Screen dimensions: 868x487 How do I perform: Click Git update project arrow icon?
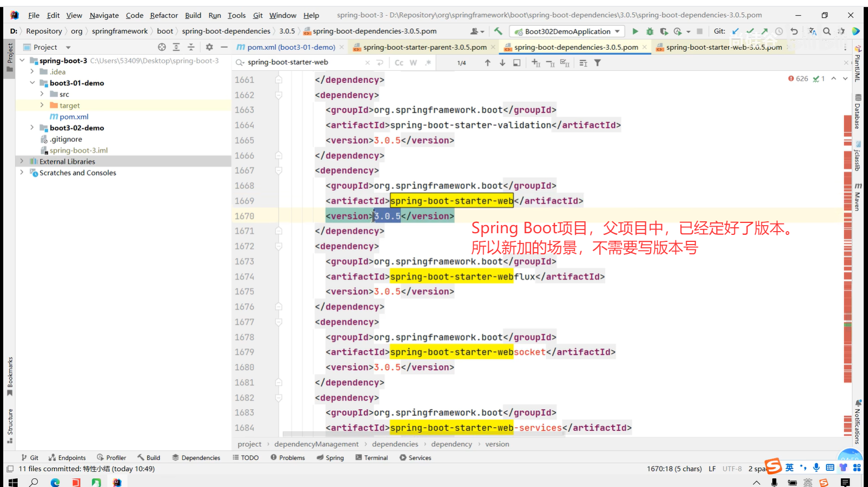(736, 31)
